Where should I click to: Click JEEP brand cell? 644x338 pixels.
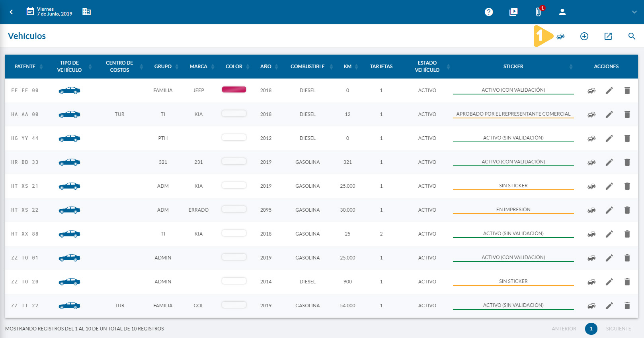coord(199,90)
